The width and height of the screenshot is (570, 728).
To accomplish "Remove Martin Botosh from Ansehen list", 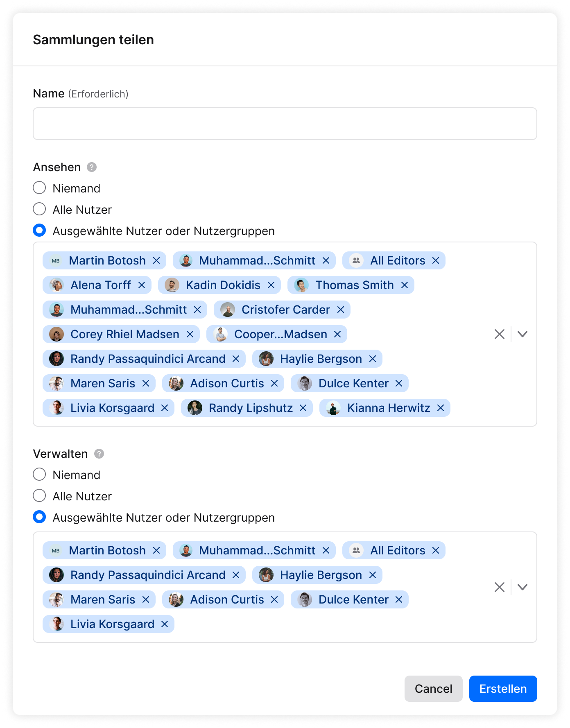I will [x=156, y=260].
